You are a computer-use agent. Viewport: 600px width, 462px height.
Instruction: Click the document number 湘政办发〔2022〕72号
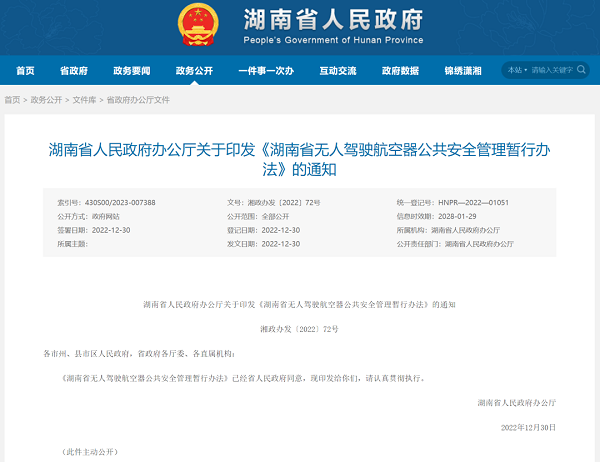tap(290, 202)
